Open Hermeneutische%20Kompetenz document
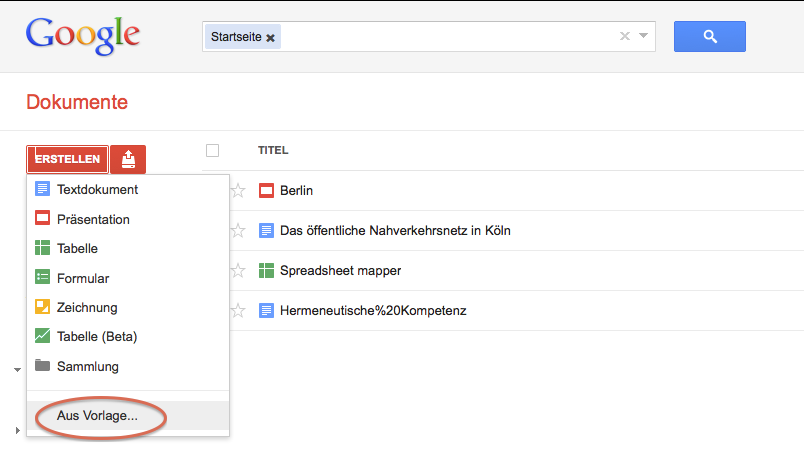The width and height of the screenshot is (804, 472). pyautogui.click(x=373, y=311)
